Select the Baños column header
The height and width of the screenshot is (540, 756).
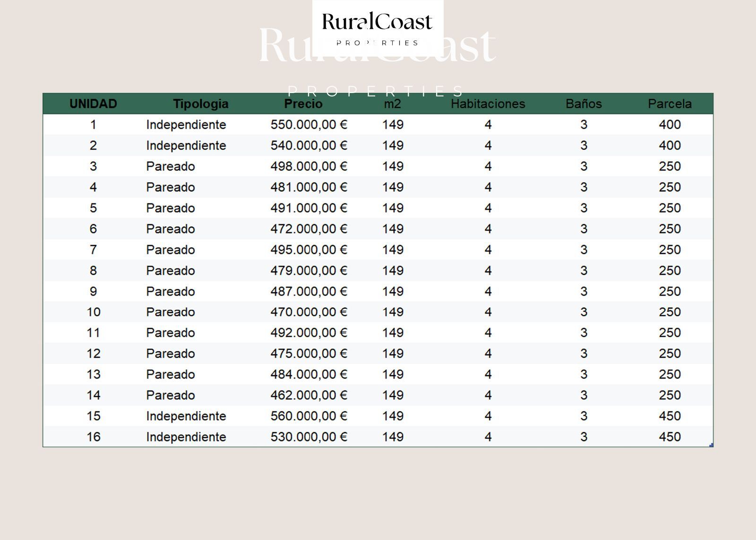click(584, 104)
